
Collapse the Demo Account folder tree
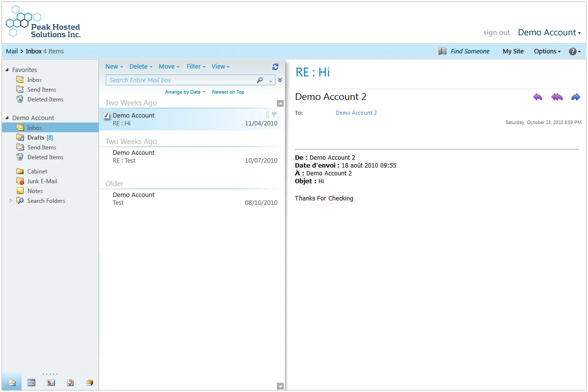[x=7, y=118]
